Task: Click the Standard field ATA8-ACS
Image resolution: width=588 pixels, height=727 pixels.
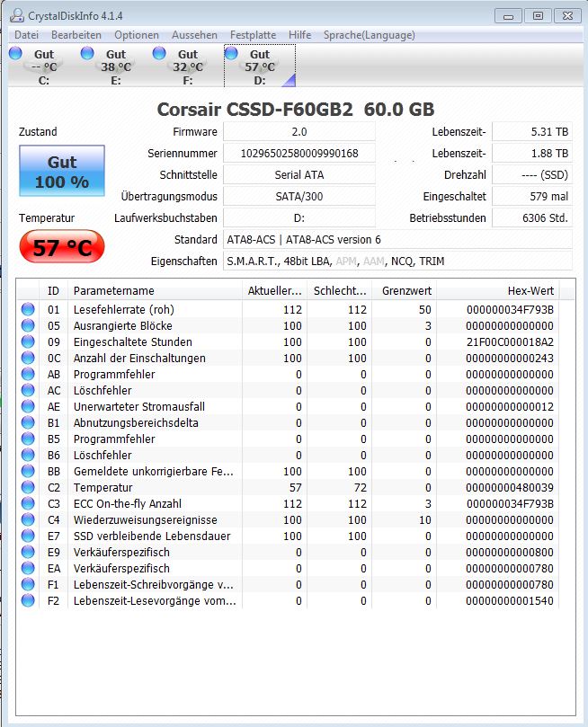Action: click(398, 240)
